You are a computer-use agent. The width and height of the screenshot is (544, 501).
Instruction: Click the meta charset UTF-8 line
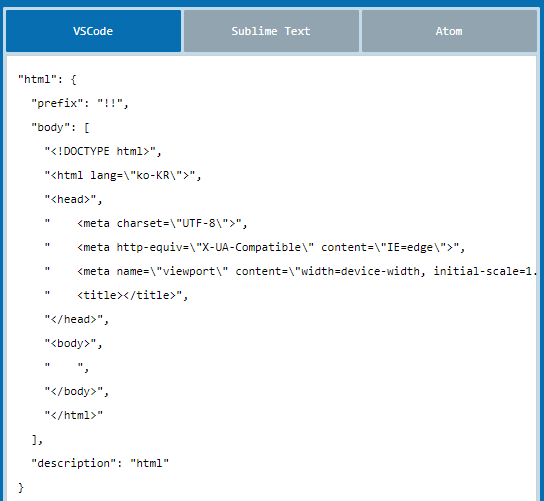(146, 223)
